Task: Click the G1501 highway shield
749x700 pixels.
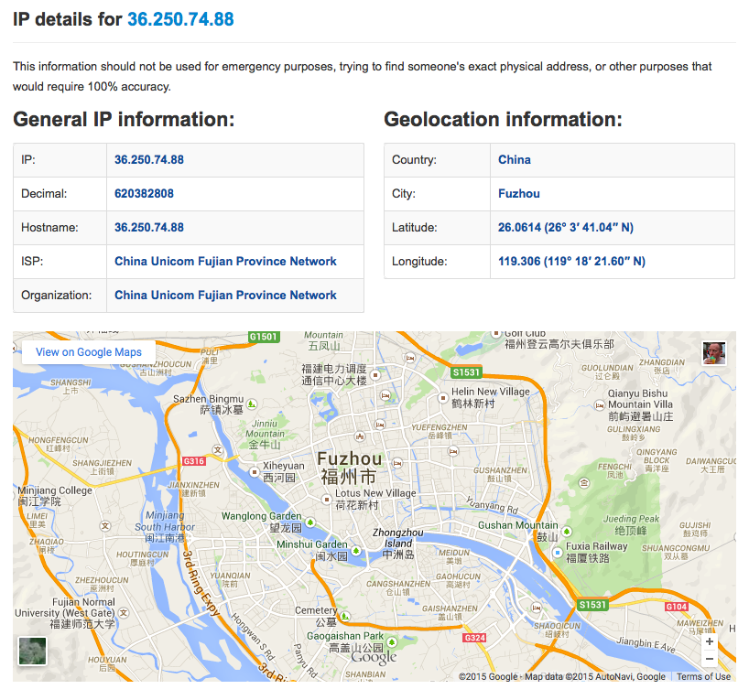Action: [x=263, y=337]
